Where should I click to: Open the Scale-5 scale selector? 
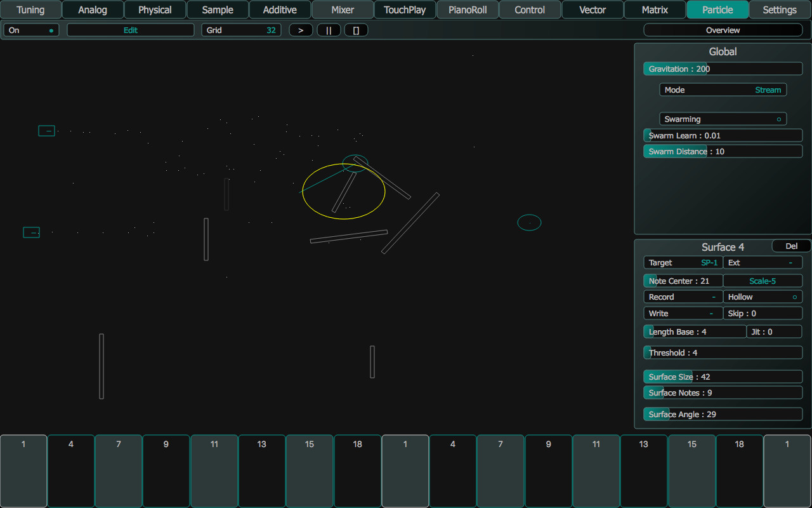763,281
